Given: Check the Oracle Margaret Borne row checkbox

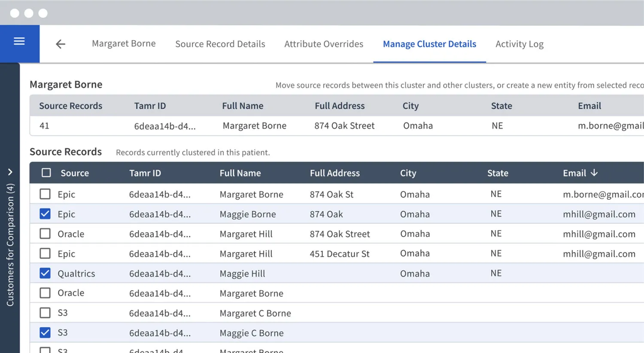Looking at the screenshot, I should coord(45,293).
